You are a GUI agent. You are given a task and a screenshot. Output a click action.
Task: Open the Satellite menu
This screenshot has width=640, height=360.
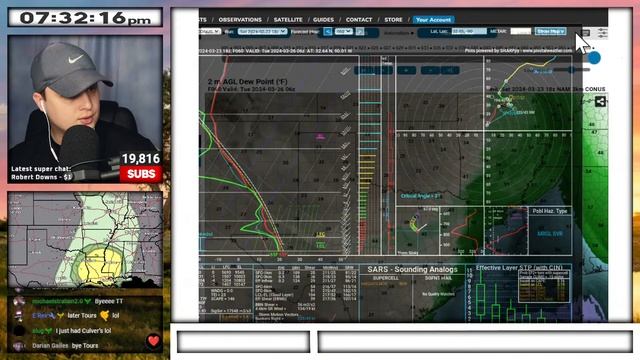[288, 20]
